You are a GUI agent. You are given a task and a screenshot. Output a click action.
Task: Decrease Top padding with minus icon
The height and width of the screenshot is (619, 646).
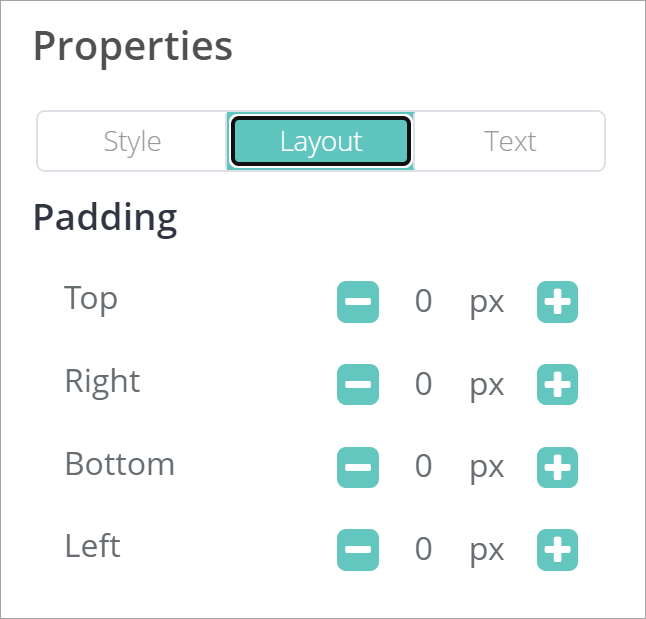pos(358,302)
